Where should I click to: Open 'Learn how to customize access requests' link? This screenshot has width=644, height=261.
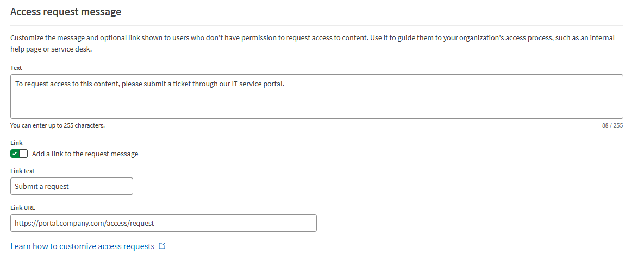point(82,246)
